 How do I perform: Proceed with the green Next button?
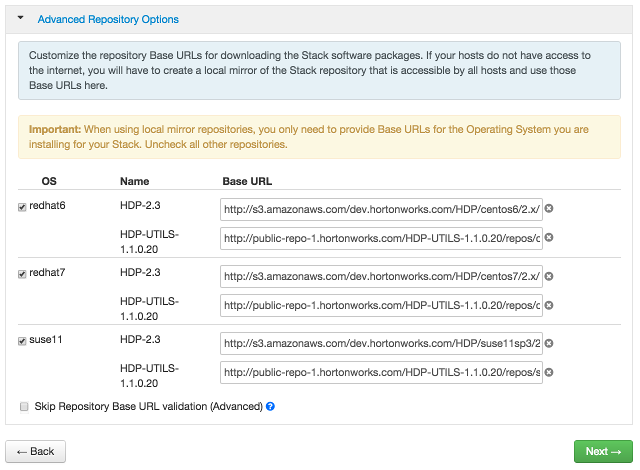[x=603, y=451]
